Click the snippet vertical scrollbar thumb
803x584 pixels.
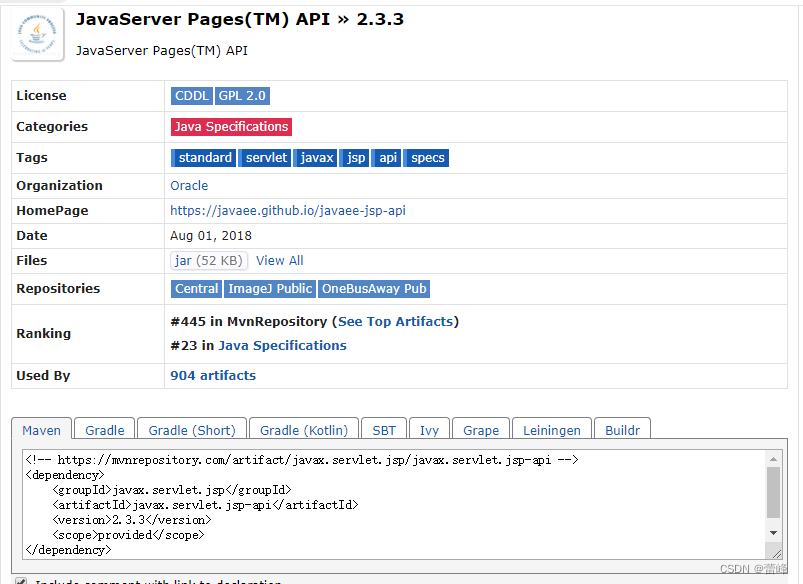point(773,492)
